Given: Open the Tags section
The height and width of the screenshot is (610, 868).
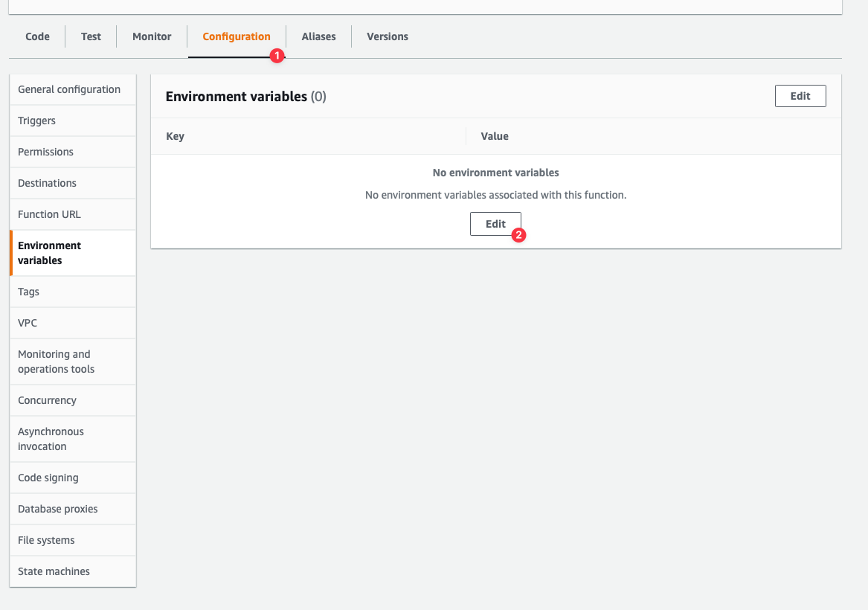Looking at the screenshot, I should tap(72, 292).
